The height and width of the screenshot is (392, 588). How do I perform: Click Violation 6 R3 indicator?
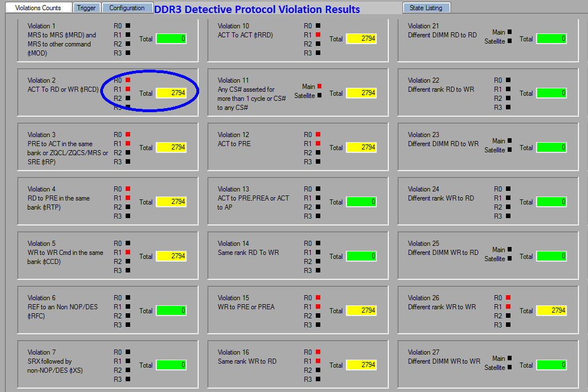tap(128, 325)
